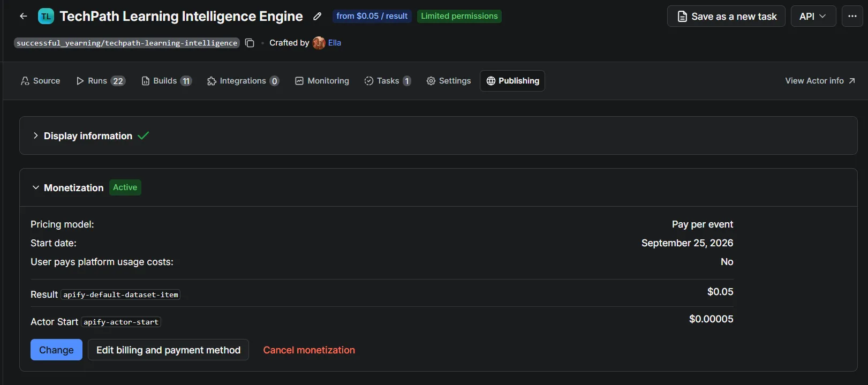868x385 pixels.
Task: Click the apify-default-dataset-item event code
Action: point(120,295)
